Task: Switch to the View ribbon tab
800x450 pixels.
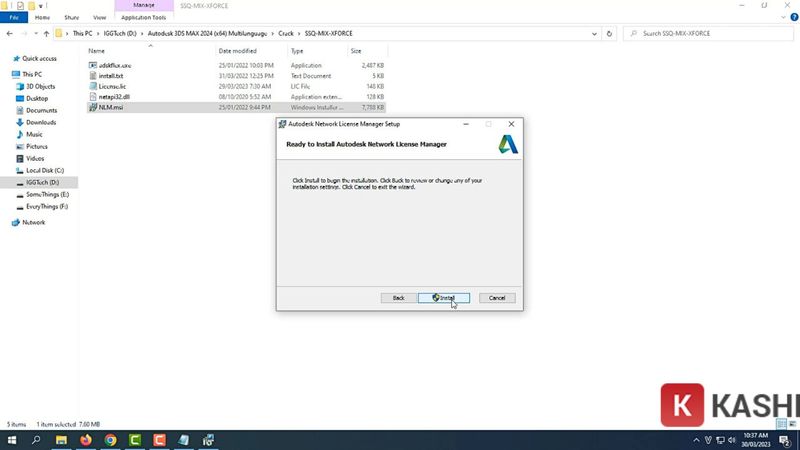Action: coord(99,18)
